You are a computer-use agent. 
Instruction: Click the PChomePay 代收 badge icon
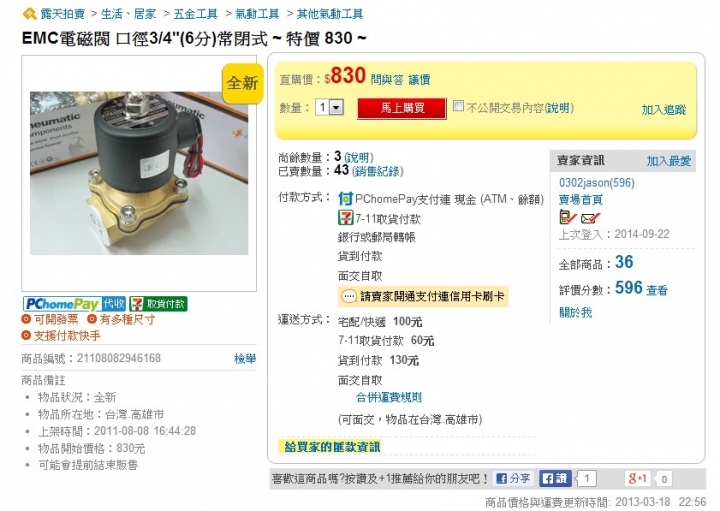tap(74, 303)
